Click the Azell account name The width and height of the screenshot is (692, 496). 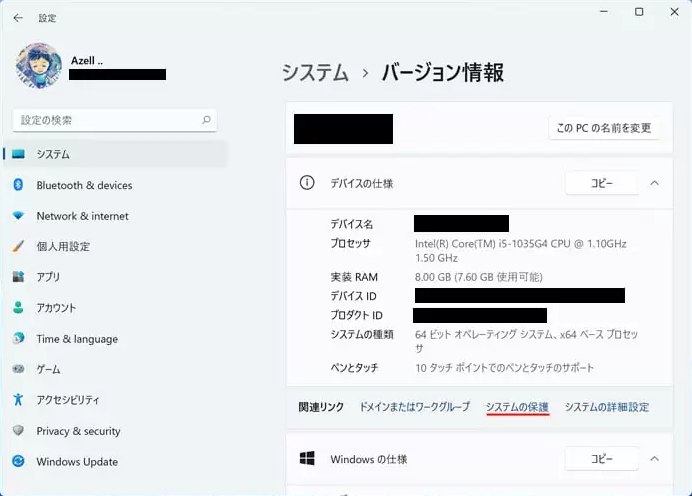(87, 60)
